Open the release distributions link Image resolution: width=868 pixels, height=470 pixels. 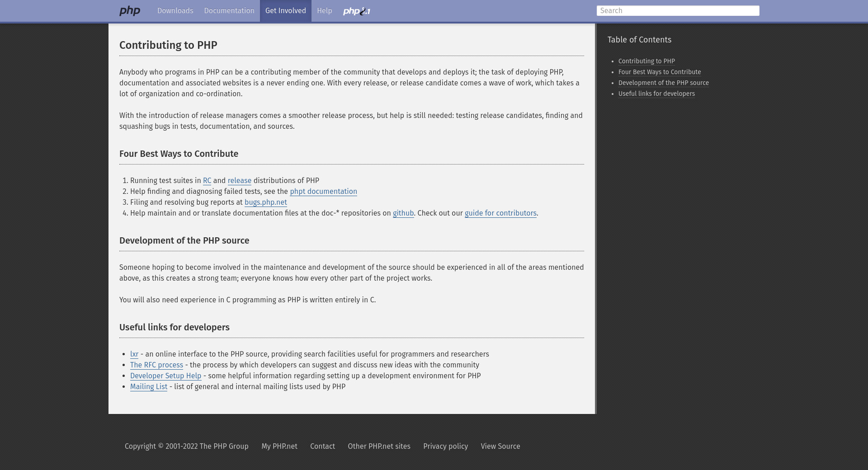pyautogui.click(x=239, y=181)
